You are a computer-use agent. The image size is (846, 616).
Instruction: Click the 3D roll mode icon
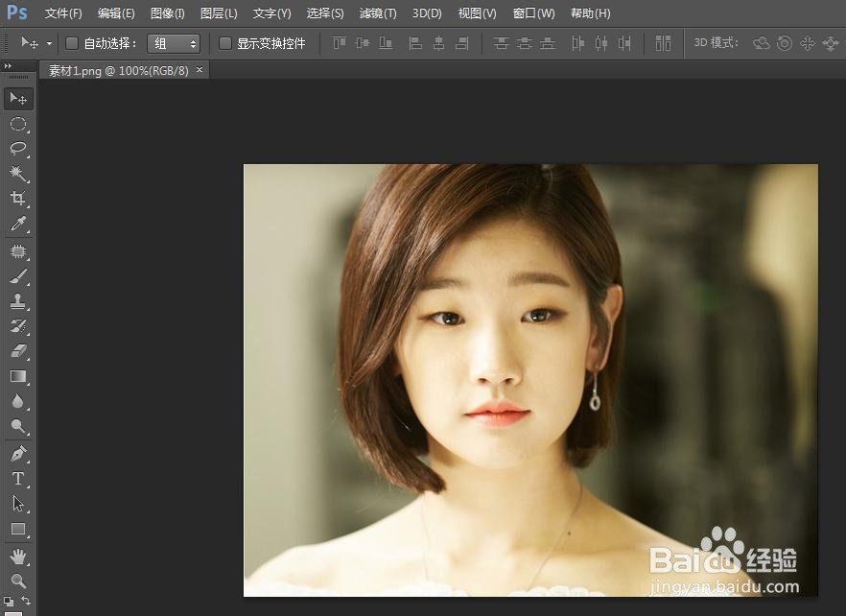785,42
